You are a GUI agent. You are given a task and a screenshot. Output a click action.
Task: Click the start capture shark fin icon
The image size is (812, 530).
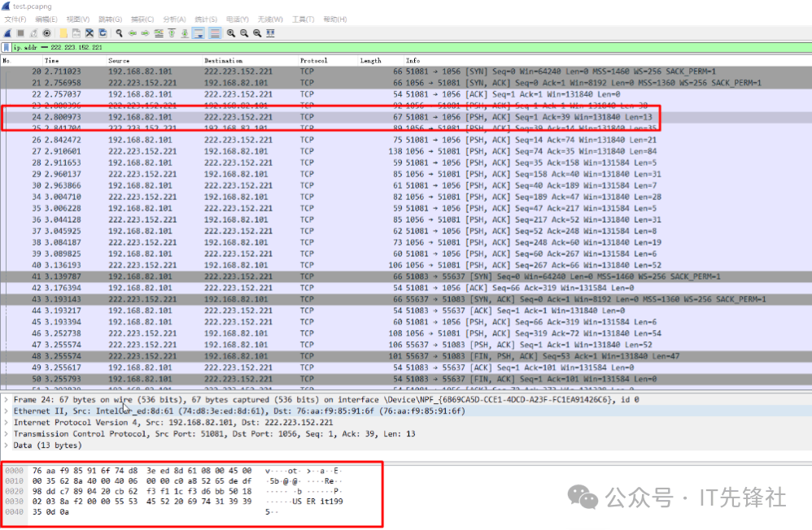tap(7, 33)
